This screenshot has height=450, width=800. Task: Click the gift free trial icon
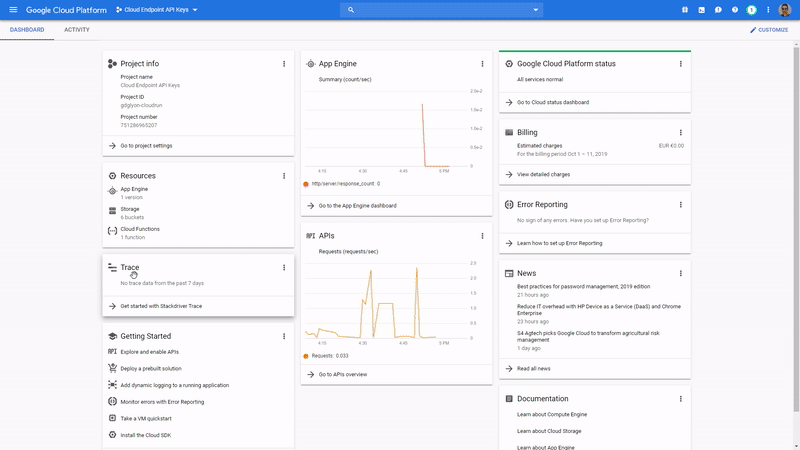tap(685, 10)
